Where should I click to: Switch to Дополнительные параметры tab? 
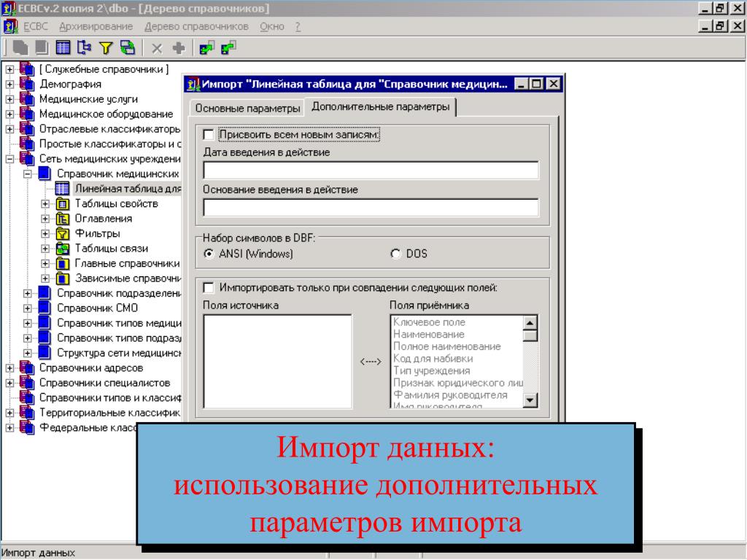pyautogui.click(x=380, y=106)
